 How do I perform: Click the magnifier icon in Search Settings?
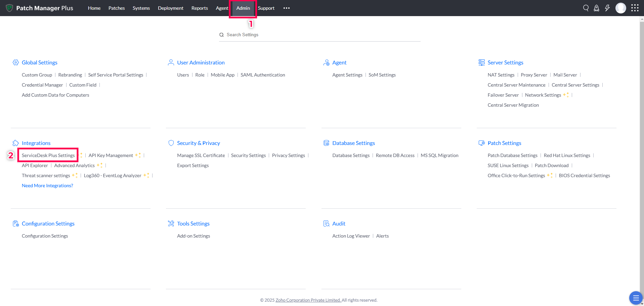[221, 35]
